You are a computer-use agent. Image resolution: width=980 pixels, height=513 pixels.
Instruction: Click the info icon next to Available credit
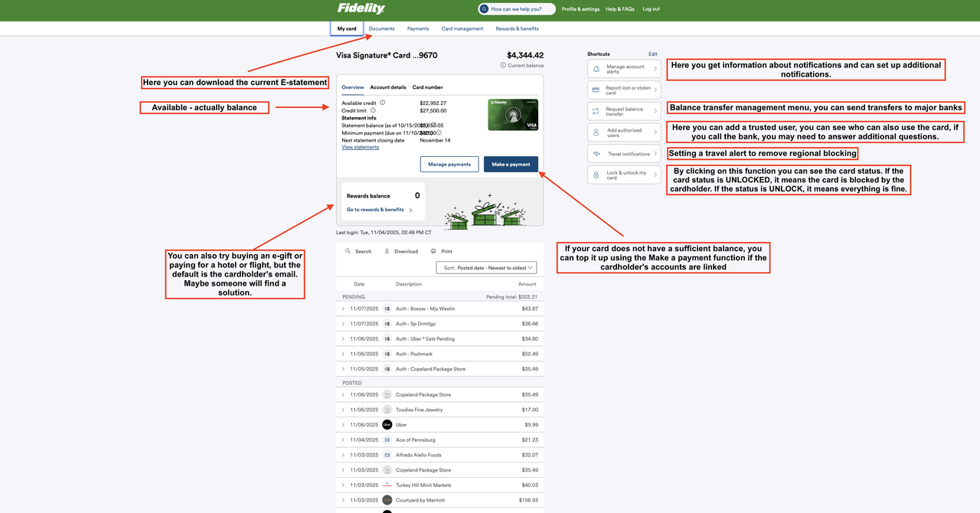click(383, 103)
